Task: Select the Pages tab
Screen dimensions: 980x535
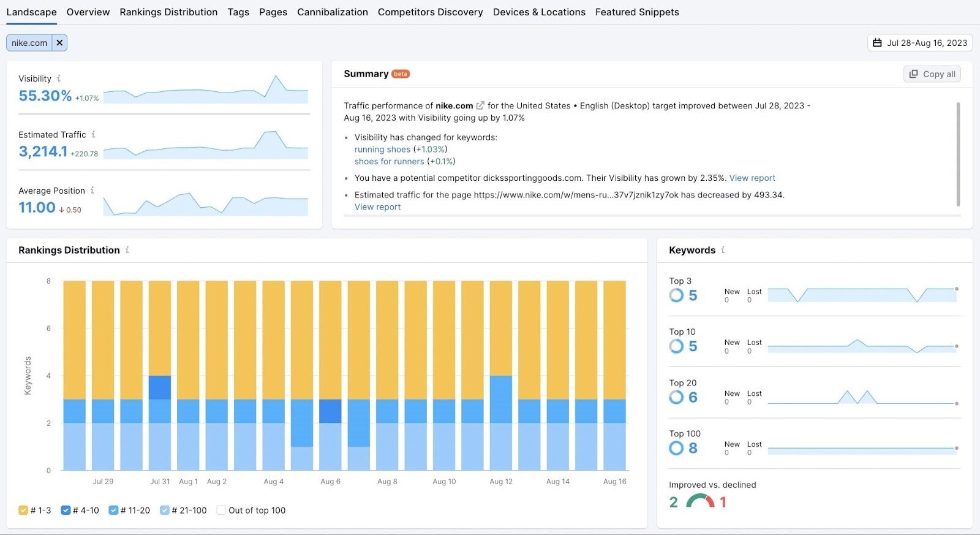Action: coord(273,12)
